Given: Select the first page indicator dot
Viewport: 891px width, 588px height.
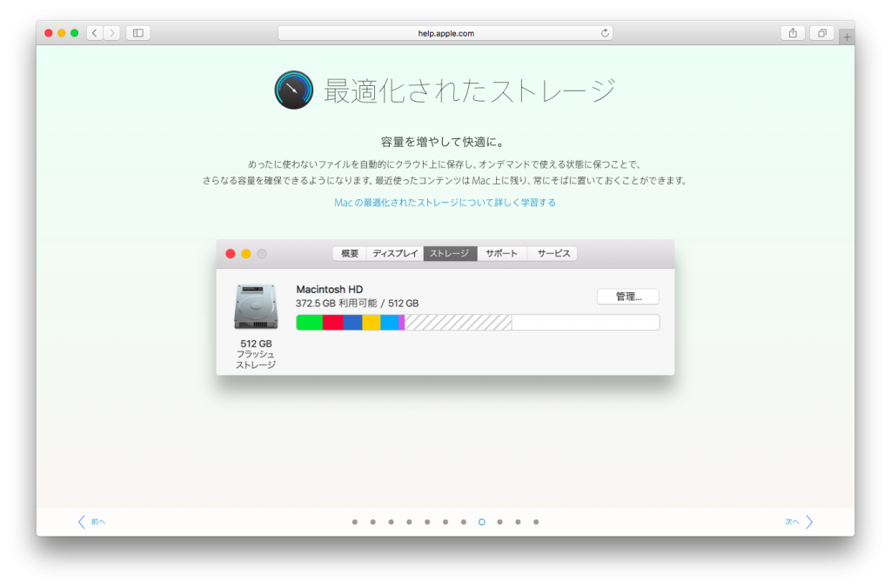Looking at the screenshot, I should [x=355, y=522].
